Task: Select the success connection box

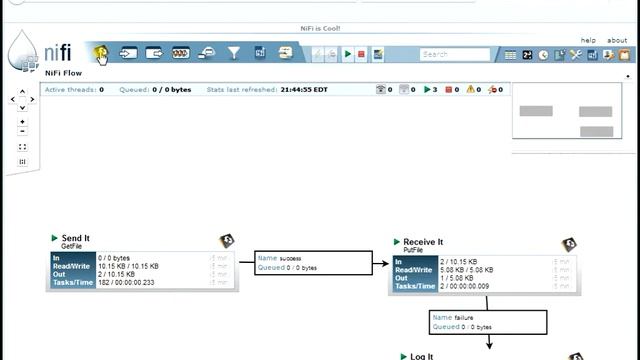Action: pos(313,263)
